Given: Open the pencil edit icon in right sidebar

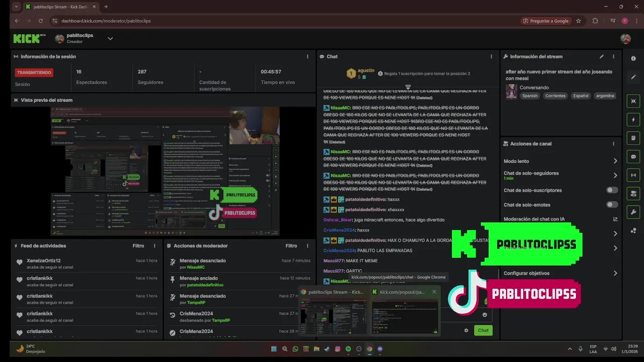Looking at the screenshot, I should click(x=633, y=77).
